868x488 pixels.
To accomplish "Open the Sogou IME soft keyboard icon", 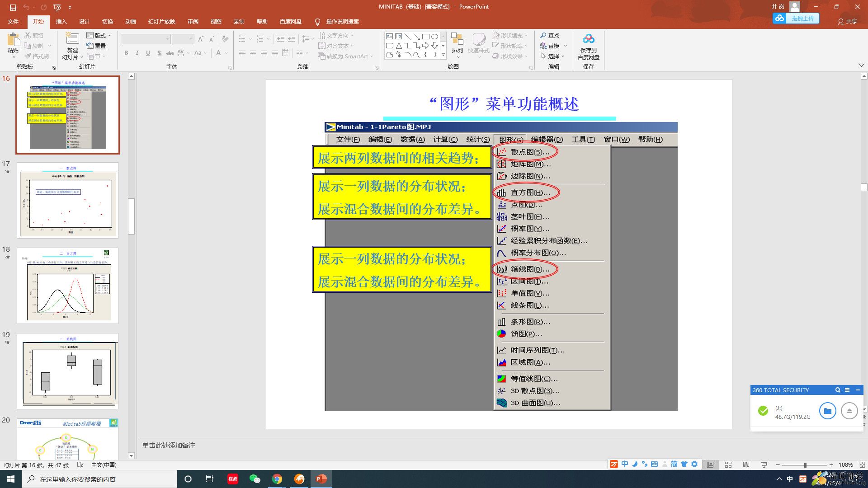I will coord(654,464).
